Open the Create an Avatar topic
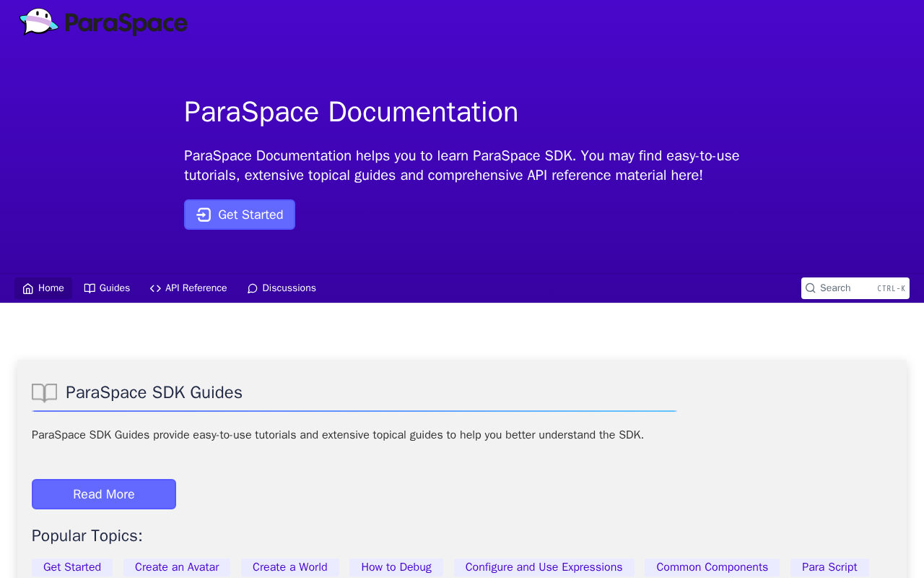 pyautogui.click(x=177, y=567)
